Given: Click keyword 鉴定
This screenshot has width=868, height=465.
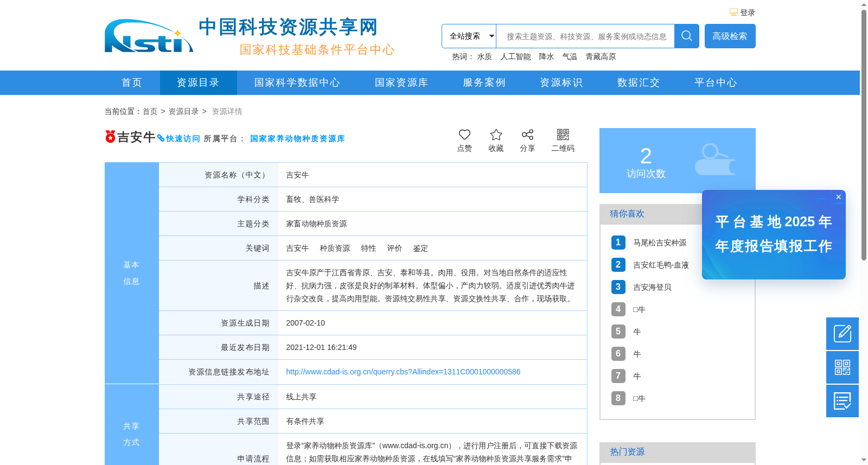Looking at the screenshot, I should click(420, 248).
